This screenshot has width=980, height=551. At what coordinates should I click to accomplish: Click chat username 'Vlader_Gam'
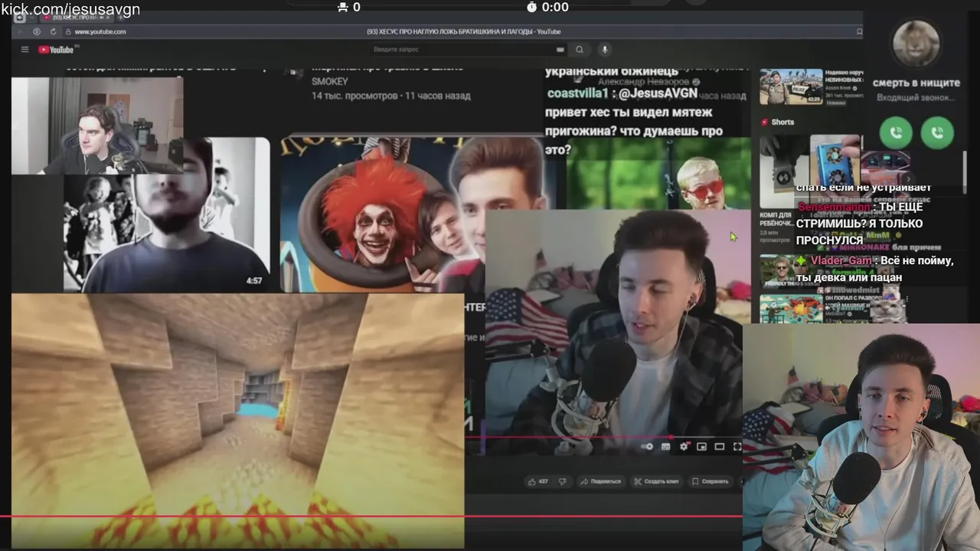tap(841, 260)
